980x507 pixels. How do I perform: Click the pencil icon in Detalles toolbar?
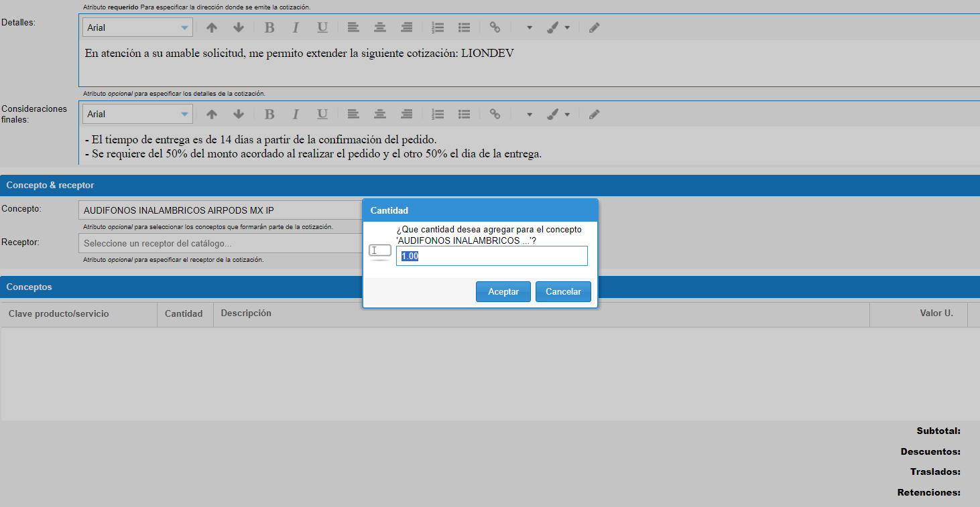pos(594,27)
